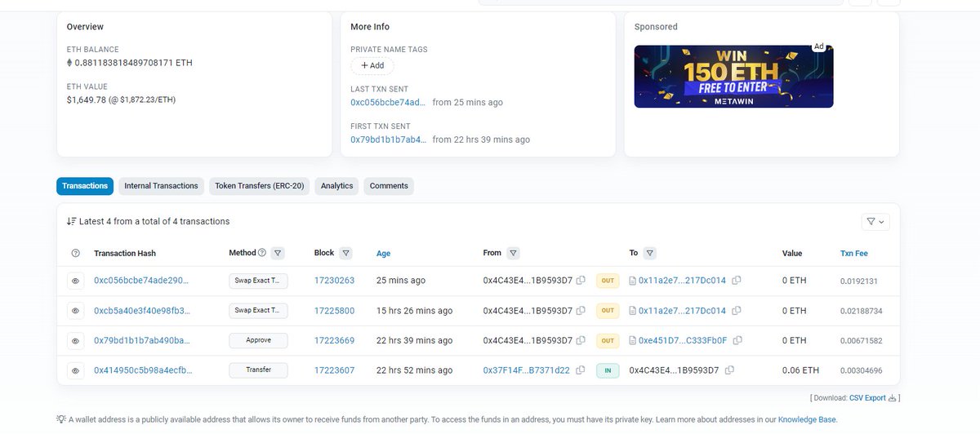
Task: Toggle Age column date format
Action: tap(383, 254)
